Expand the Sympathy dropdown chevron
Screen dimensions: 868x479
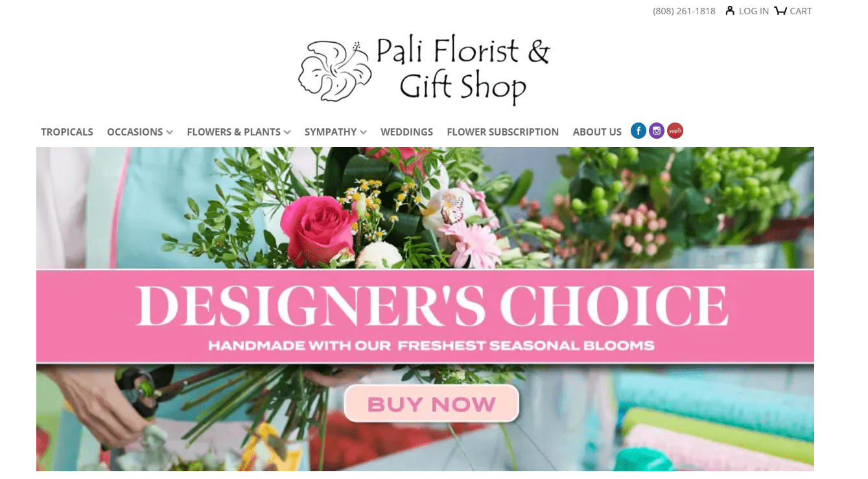click(x=364, y=132)
